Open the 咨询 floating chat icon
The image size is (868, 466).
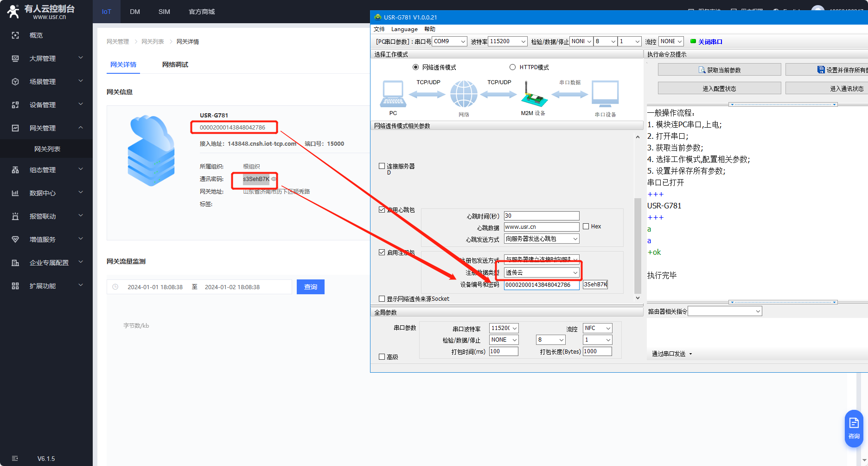point(854,428)
